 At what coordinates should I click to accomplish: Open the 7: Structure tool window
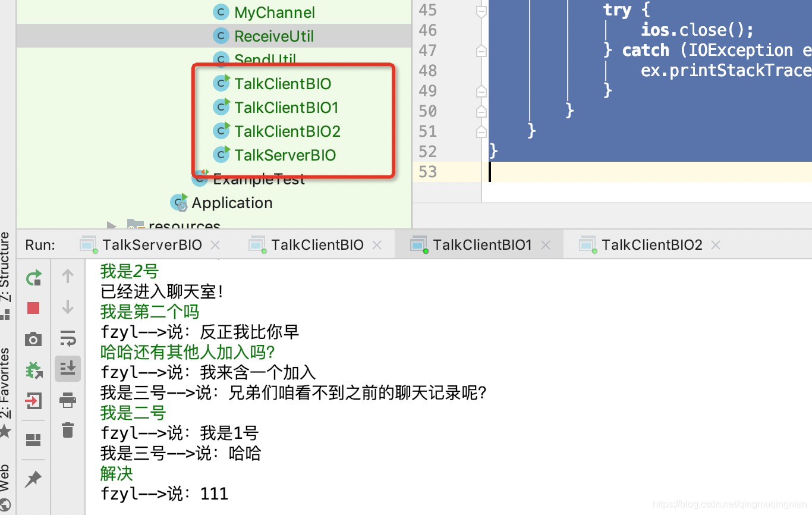coord(5,275)
